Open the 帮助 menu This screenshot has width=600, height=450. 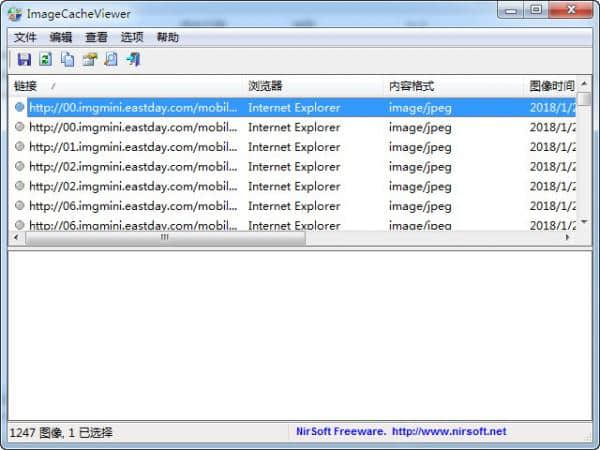(168, 38)
